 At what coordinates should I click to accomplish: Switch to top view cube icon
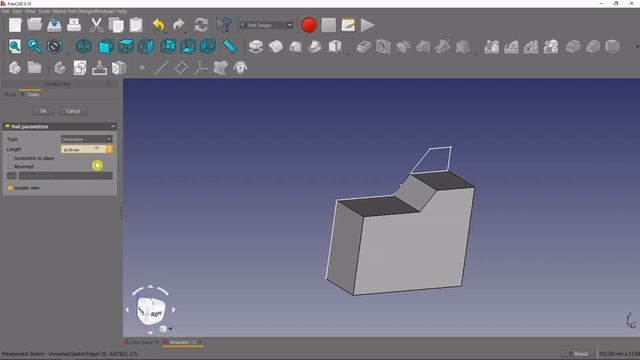[126, 47]
